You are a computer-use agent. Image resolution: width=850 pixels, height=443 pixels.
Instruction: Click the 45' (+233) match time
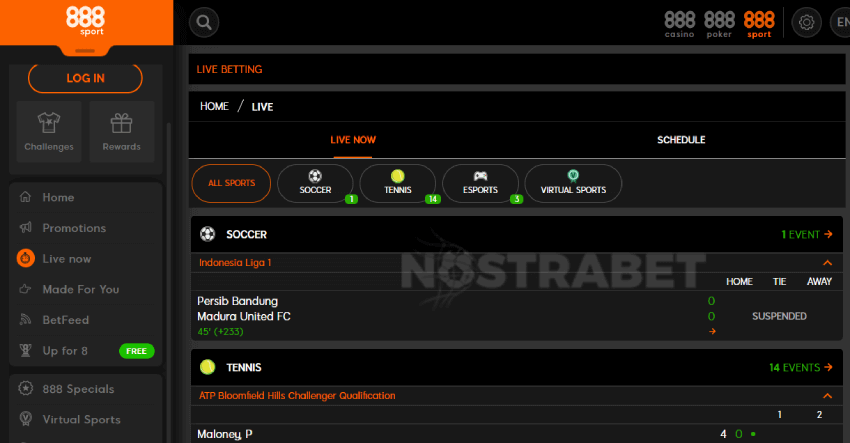[220, 331]
